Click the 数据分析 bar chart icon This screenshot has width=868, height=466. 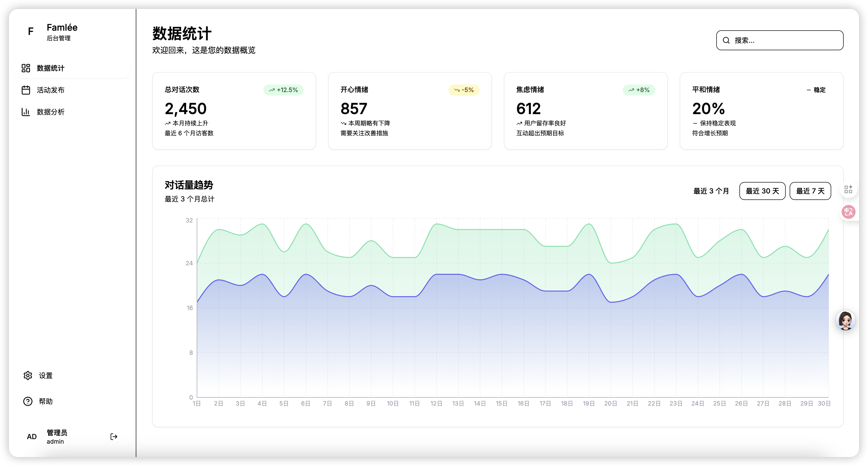26,112
